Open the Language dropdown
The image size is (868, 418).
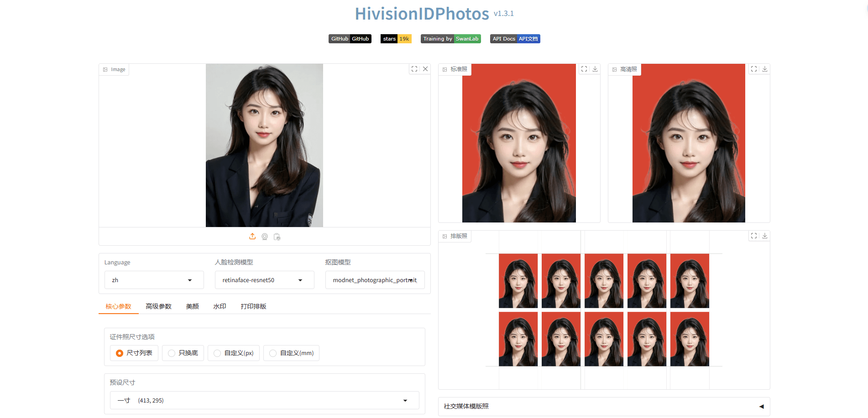154,280
